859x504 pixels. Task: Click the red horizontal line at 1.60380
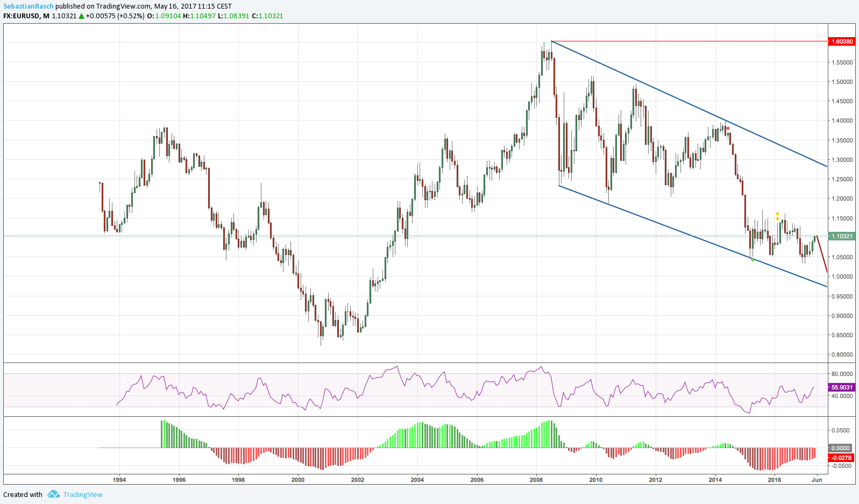click(x=690, y=41)
